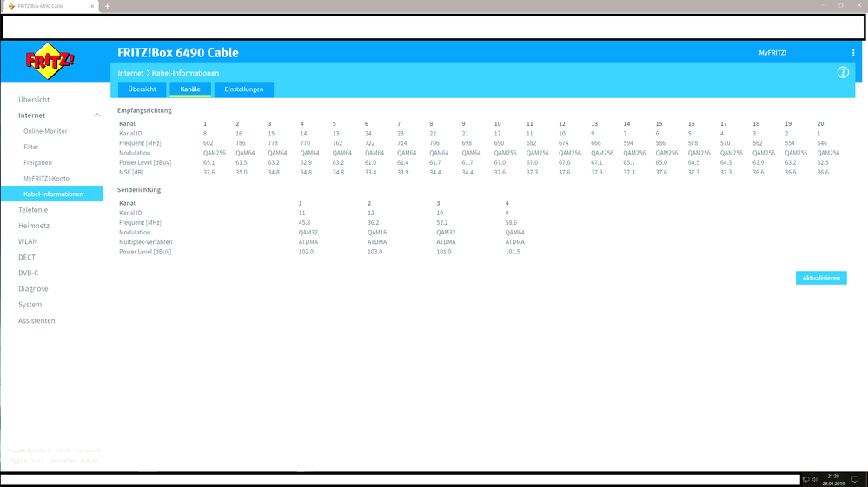Open Übersicht in the sidebar
Viewport: 868px width, 487px height.
click(34, 100)
